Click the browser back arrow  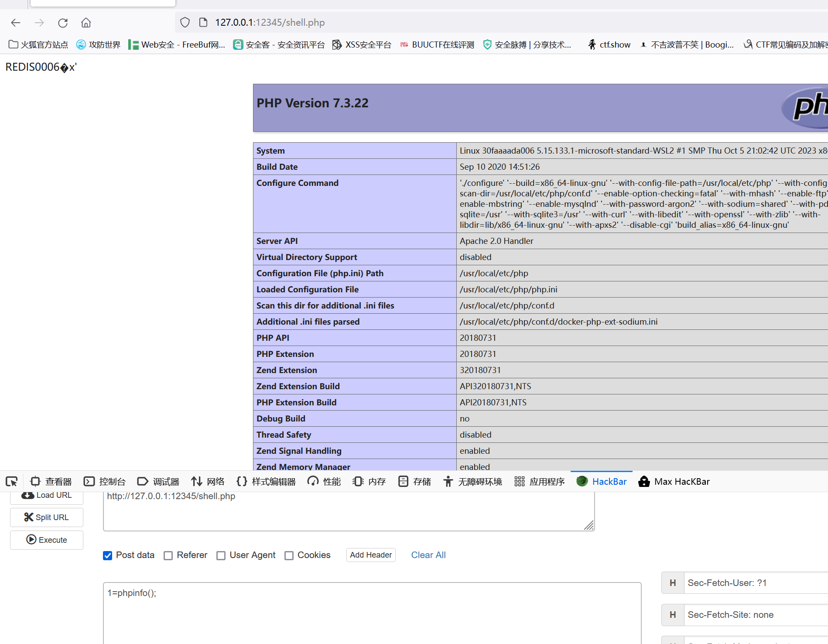16,23
